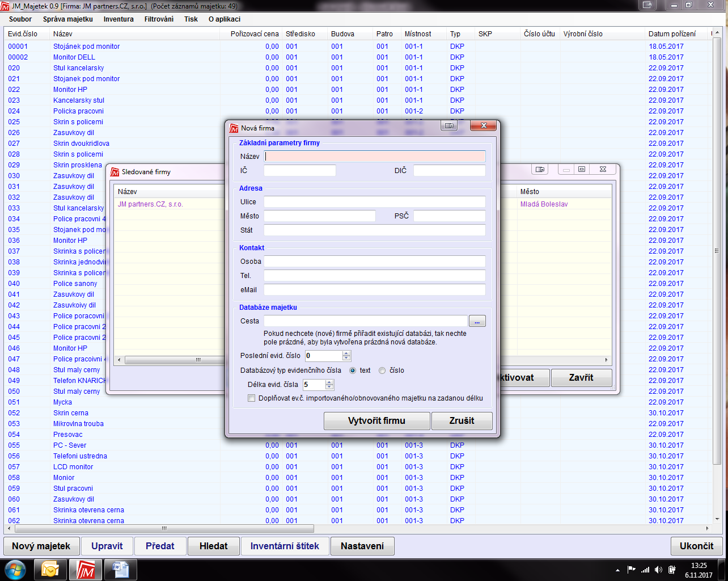
Task: Click the safely remove hardware tray icon
Action: click(x=672, y=570)
